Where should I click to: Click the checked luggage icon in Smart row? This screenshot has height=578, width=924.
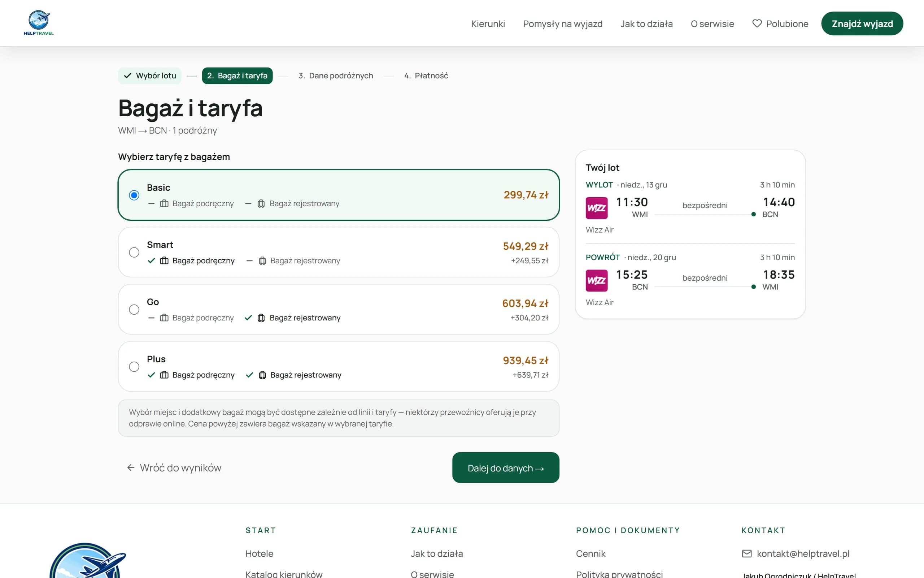pyautogui.click(x=262, y=261)
